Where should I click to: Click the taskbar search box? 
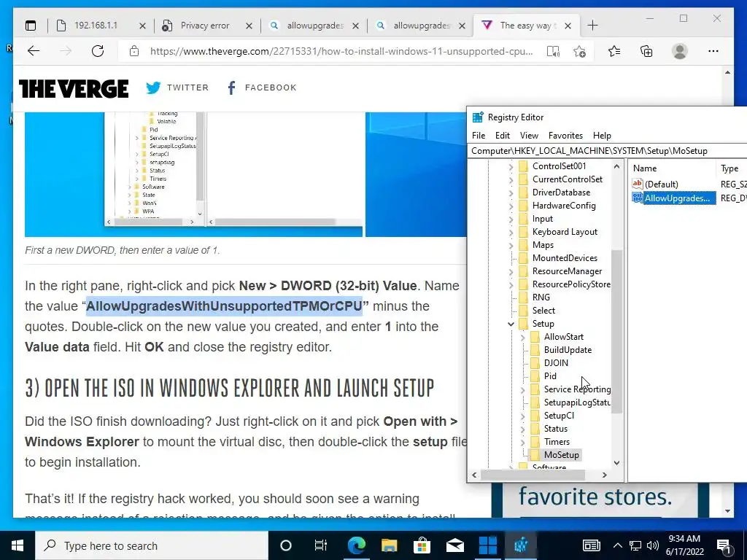[152, 545]
